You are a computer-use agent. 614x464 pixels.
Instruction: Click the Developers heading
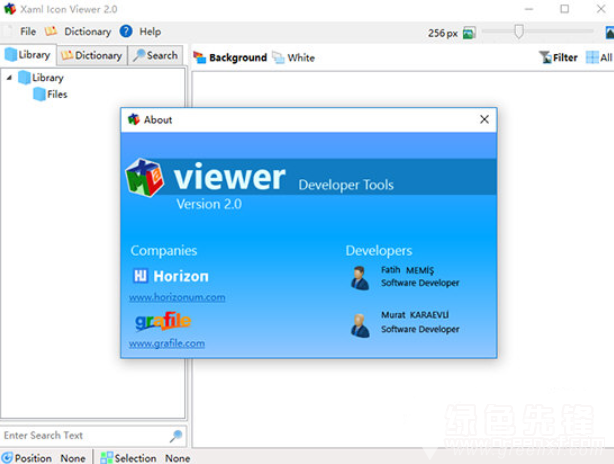pyautogui.click(x=379, y=251)
